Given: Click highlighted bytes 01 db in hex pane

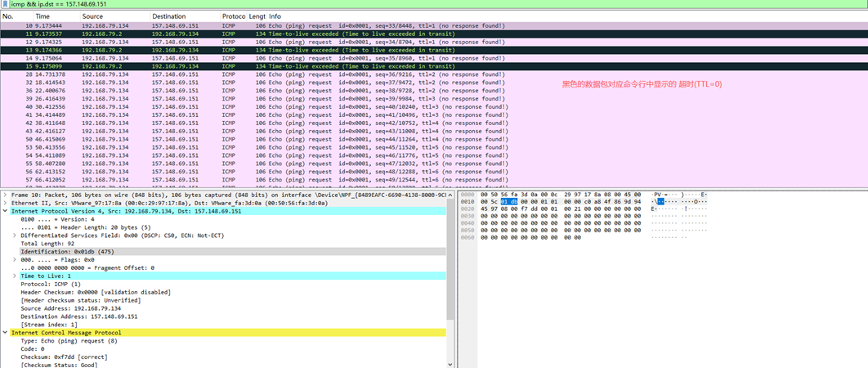Looking at the screenshot, I should click(x=509, y=202).
